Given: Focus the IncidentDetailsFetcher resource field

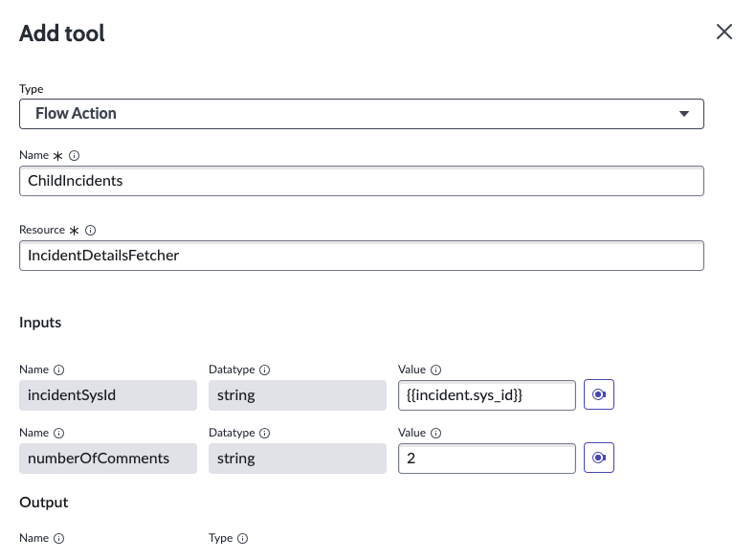Looking at the screenshot, I should coord(362,256).
